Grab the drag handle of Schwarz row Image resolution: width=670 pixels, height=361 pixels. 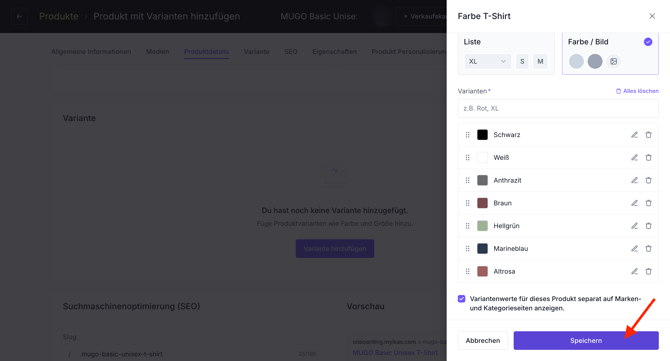click(x=467, y=135)
